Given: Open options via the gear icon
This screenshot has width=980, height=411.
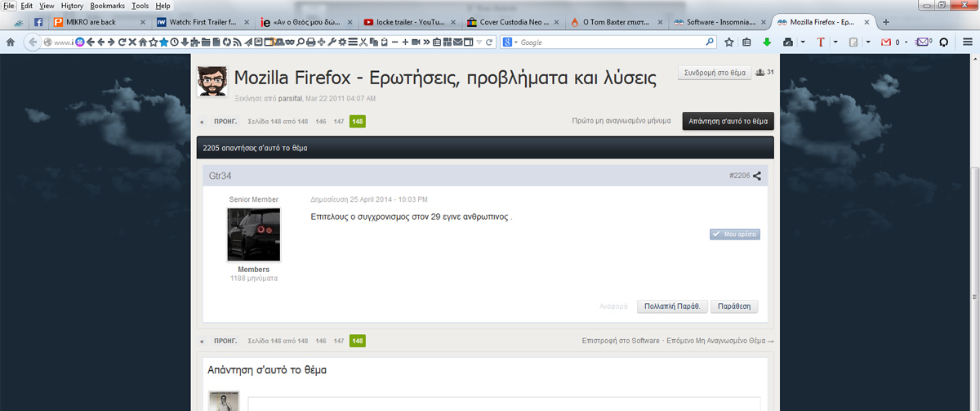Looking at the screenshot, I should [342, 42].
